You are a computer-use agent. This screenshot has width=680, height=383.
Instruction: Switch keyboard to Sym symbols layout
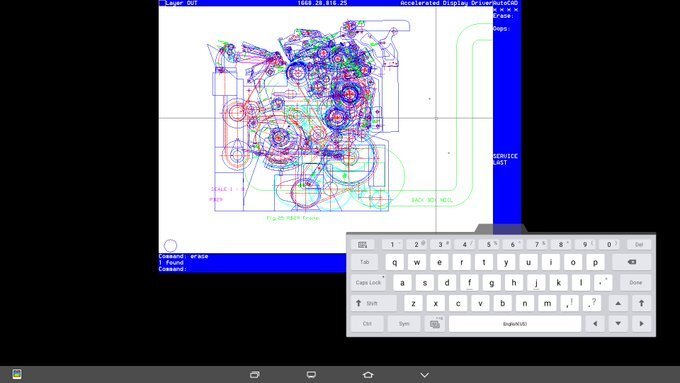[x=404, y=324]
